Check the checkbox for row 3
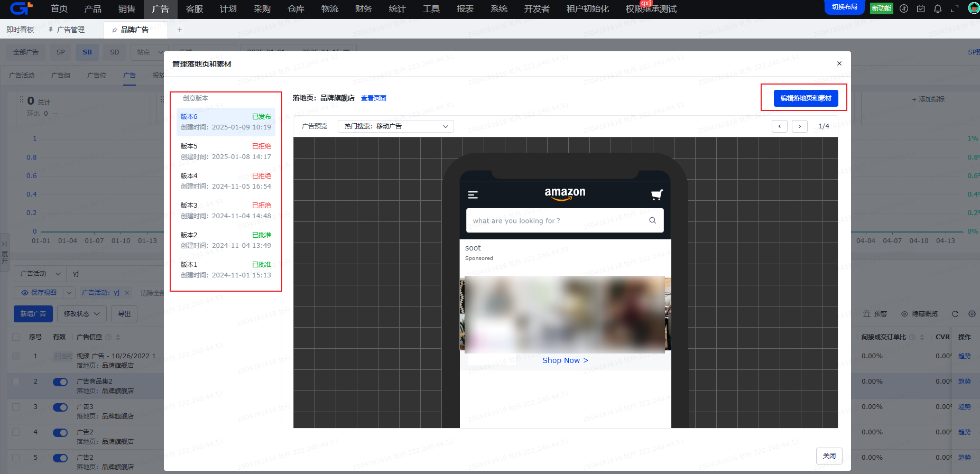Image resolution: width=980 pixels, height=474 pixels. pos(16,407)
